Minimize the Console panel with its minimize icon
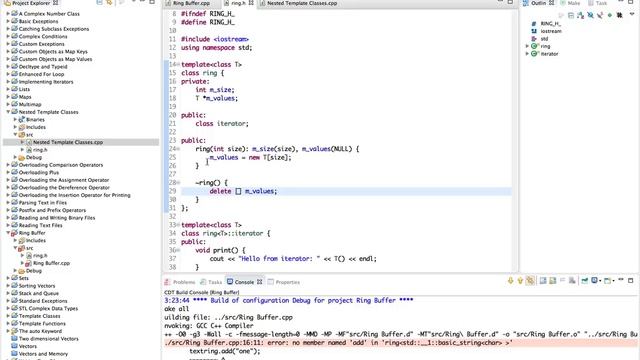 [621, 280]
